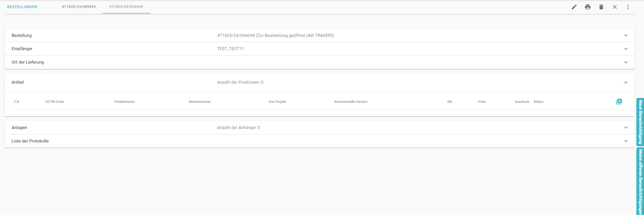Viewport: 644px width, 215px height.
Task: Expand the Bestellung section chevron
Action: click(626, 35)
